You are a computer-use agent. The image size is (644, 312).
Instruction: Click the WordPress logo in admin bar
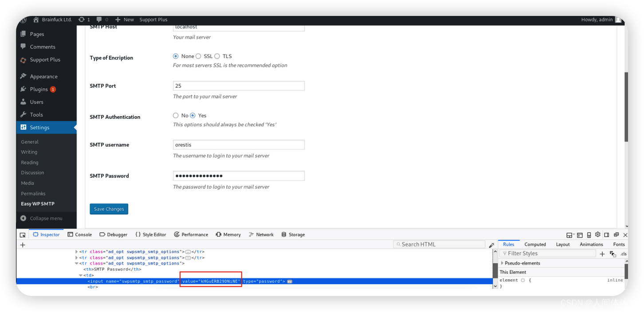[x=24, y=20]
